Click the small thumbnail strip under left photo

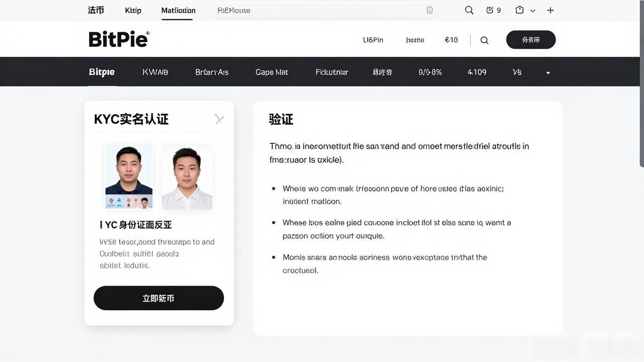tap(129, 202)
